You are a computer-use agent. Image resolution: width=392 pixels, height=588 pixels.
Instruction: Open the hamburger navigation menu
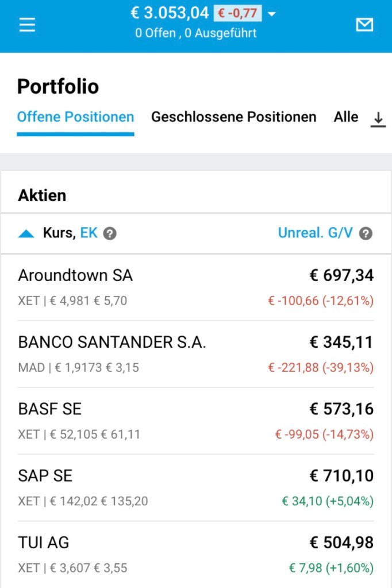tap(27, 25)
